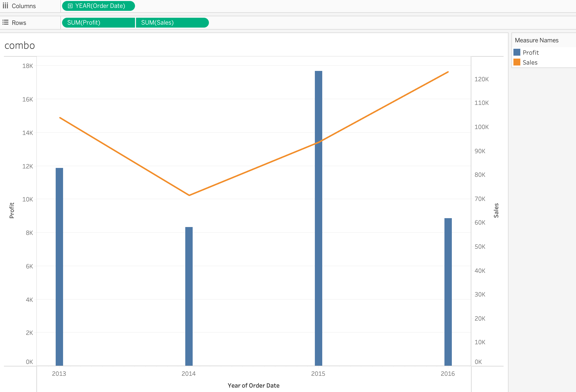Select the 2014 profit bar
The image size is (576, 392).
(x=189, y=296)
